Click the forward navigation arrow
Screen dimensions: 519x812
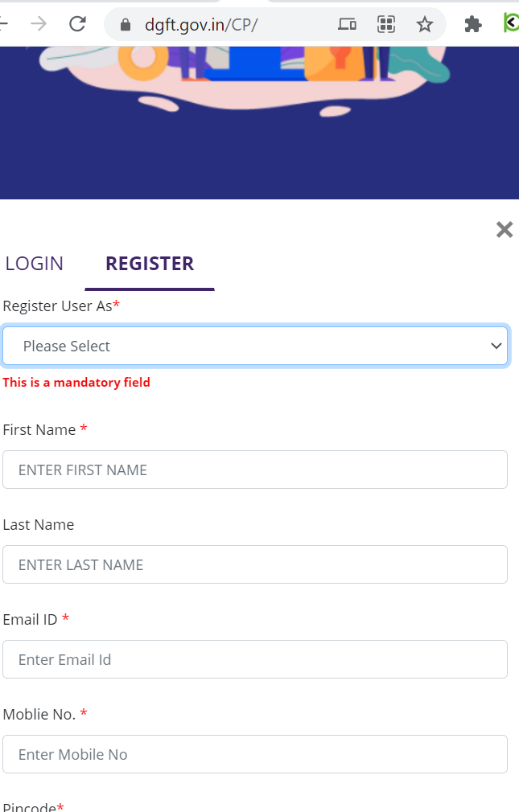click(39, 24)
